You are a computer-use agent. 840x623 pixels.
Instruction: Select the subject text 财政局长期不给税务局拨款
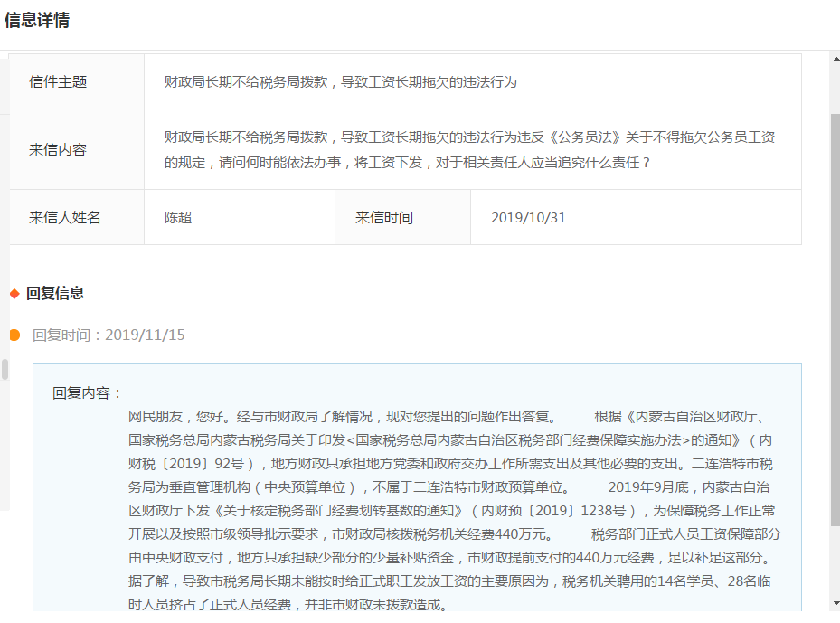[x=246, y=82]
